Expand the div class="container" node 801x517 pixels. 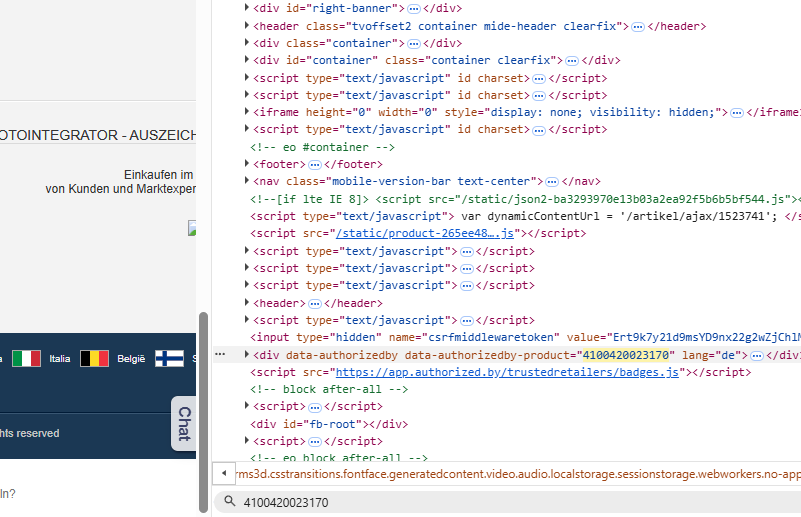click(247, 42)
